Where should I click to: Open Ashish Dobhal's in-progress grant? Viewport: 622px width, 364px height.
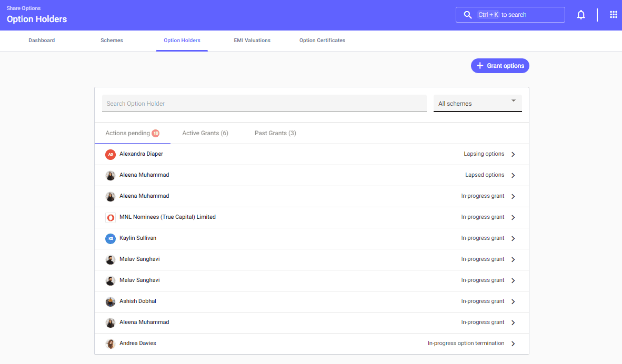click(x=513, y=301)
